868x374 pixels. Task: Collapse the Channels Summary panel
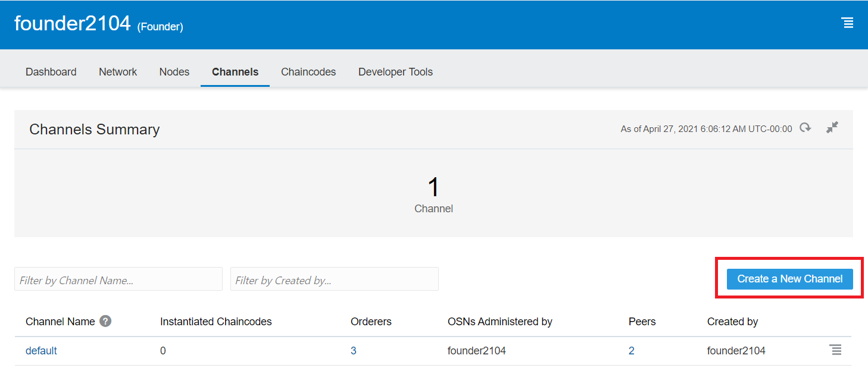[832, 128]
